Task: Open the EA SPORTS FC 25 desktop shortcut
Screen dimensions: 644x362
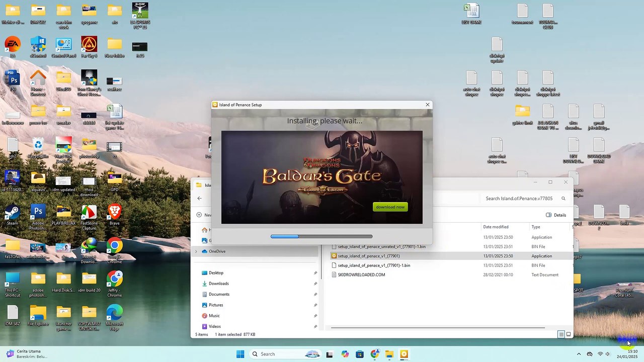Action: coord(140,16)
